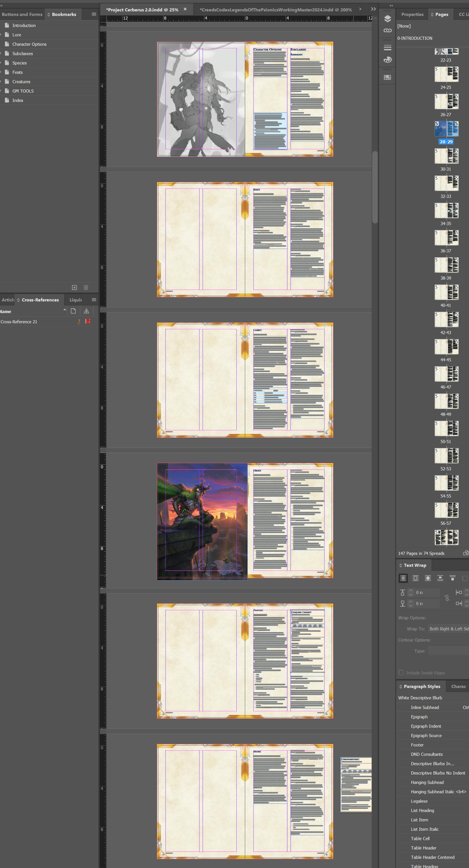This screenshot has height=868, width=469.
Task: Open the Stroke panel icon
Action: (x=388, y=47)
